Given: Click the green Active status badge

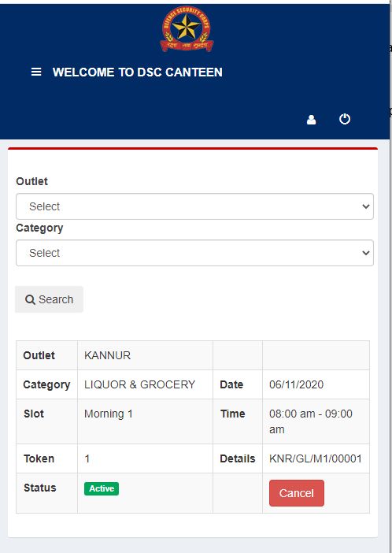Looking at the screenshot, I should click(x=102, y=488).
